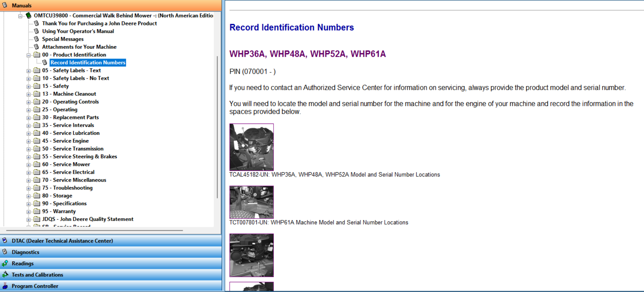Expand the 13 - Machine Cleanout folder
644x292 pixels.
point(28,94)
